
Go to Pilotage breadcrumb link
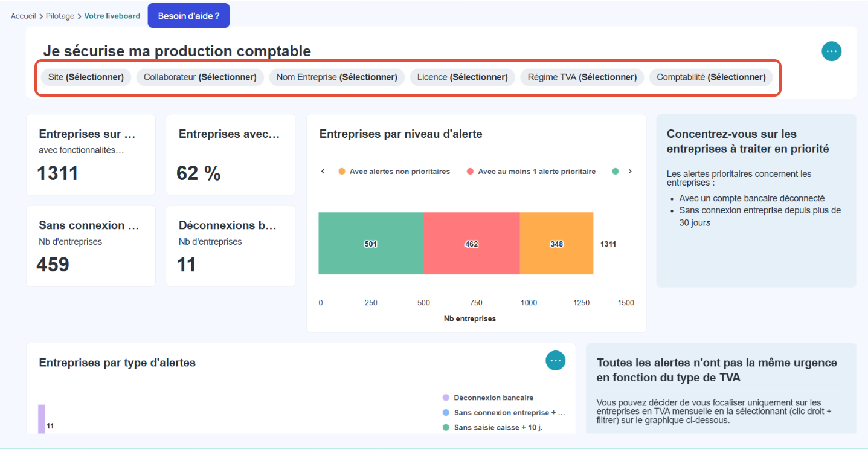pos(60,16)
